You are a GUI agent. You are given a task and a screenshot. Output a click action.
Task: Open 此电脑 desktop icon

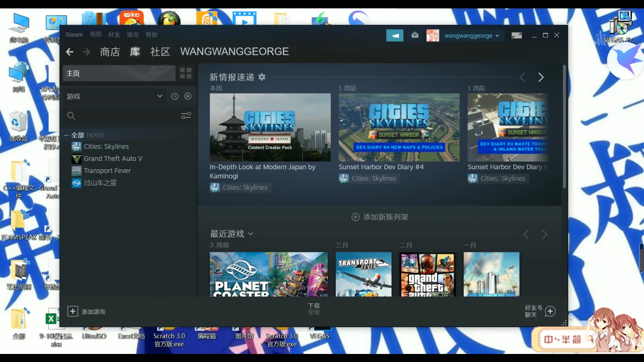[19, 28]
